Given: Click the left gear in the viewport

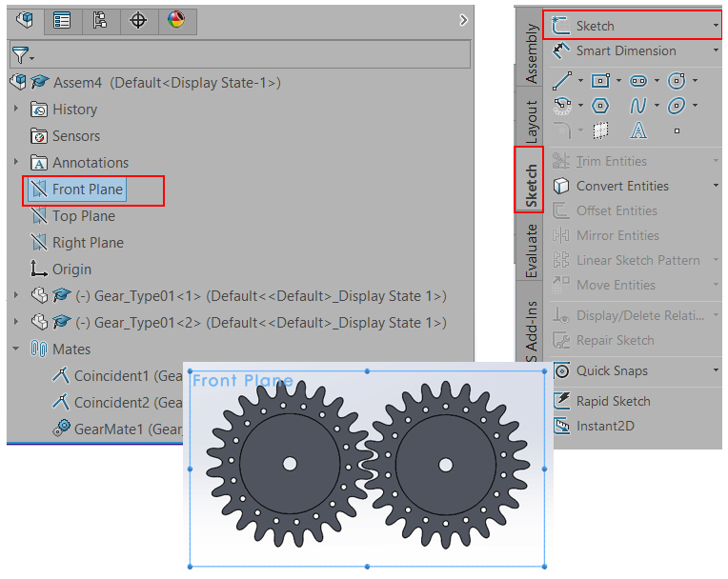Looking at the screenshot, I should [x=290, y=464].
